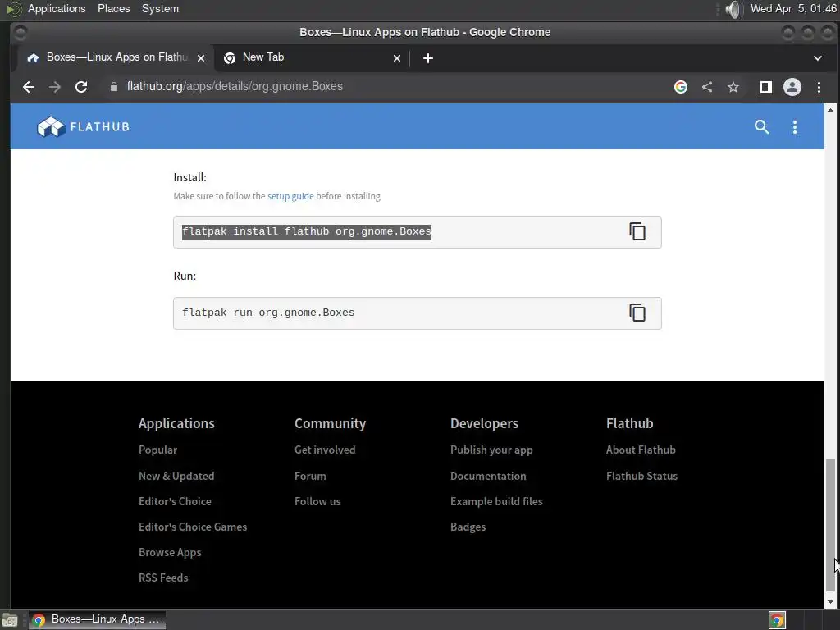Go back in Chrome

pos(29,87)
